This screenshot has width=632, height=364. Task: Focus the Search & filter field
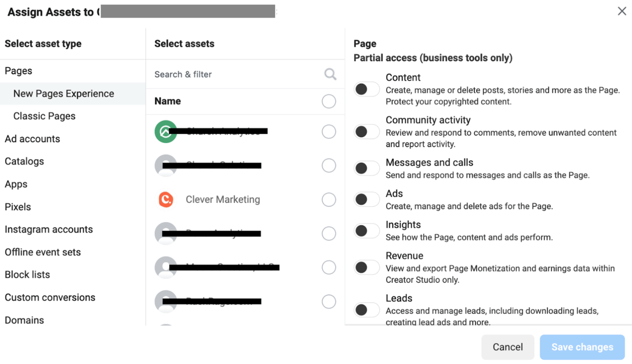[x=235, y=74]
